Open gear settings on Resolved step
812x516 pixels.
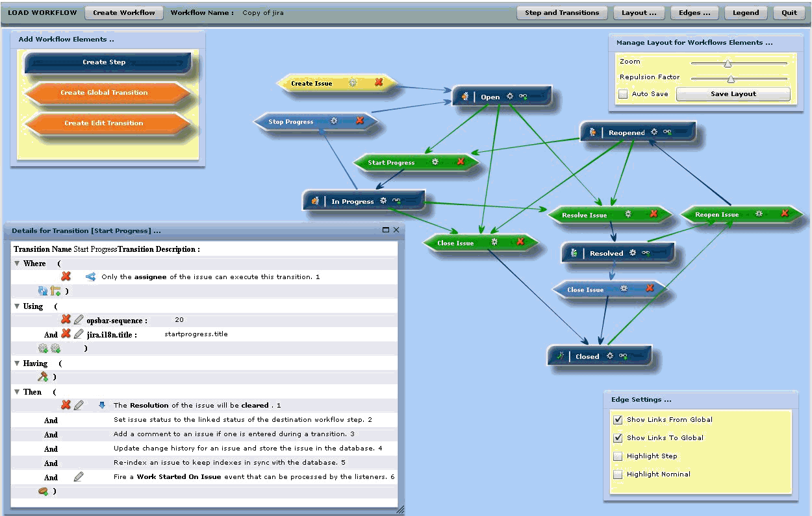(633, 253)
